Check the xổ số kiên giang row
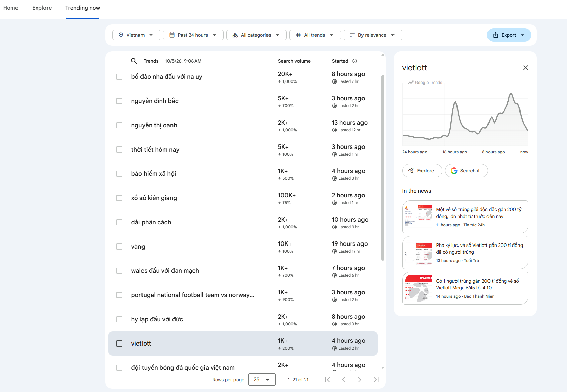The width and height of the screenshot is (567, 392). pos(119,198)
